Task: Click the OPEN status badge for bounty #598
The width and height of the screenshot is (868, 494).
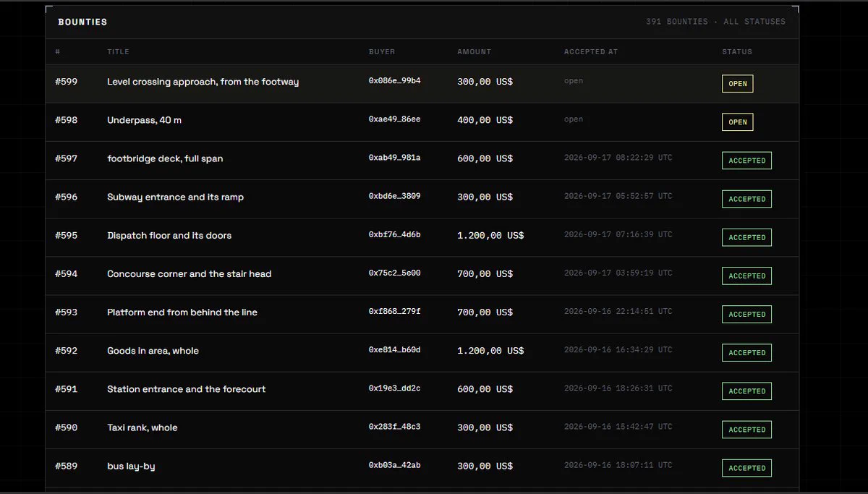Action: click(x=737, y=122)
